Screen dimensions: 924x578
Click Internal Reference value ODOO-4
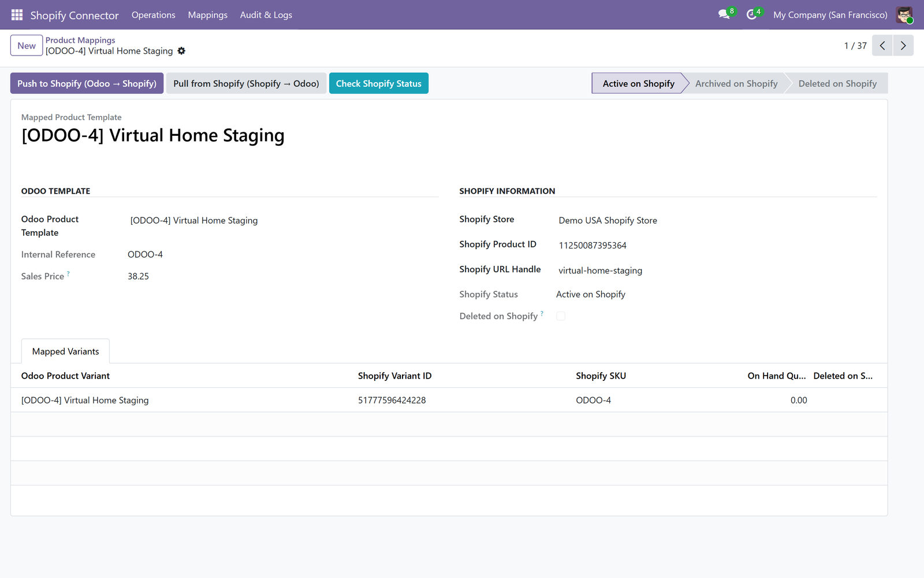point(146,254)
